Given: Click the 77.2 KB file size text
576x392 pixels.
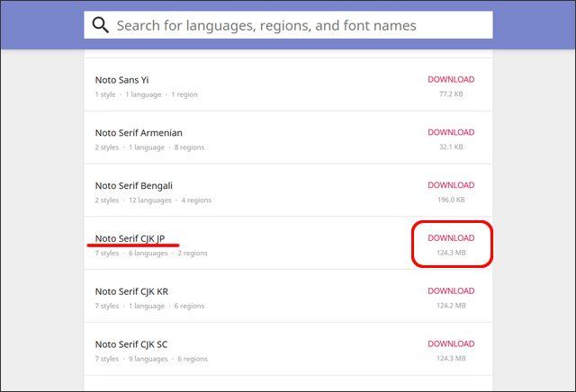Looking at the screenshot, I should coord(451,94).
